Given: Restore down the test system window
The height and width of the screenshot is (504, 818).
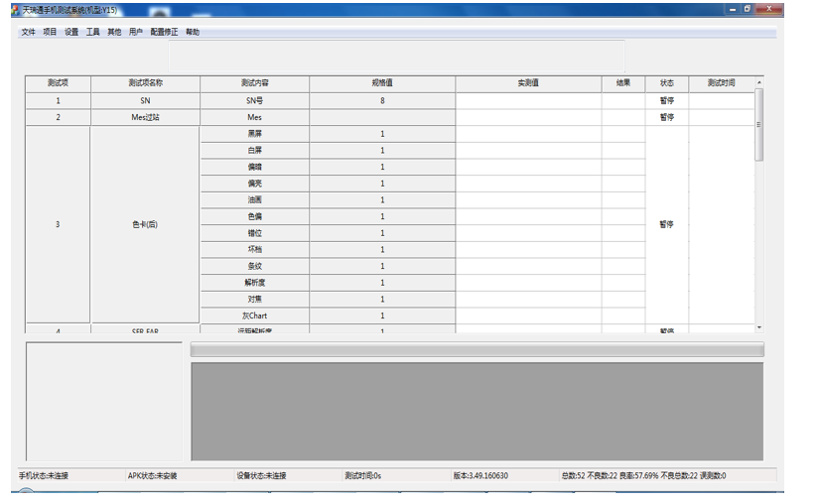Looking at the screenshot, I should click(748, 9).
